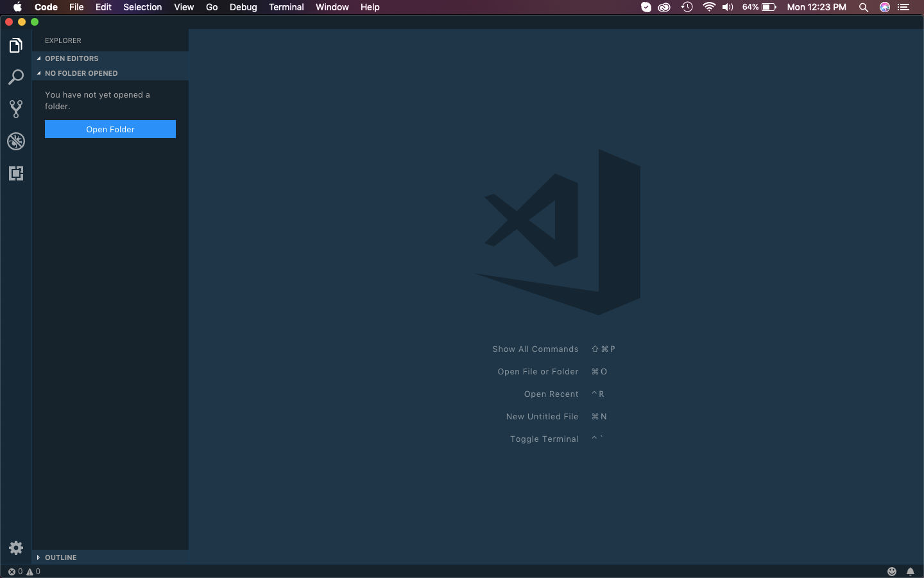Open the Selection menu
Screen dimensions: 924x578
[x=142, y=7]
